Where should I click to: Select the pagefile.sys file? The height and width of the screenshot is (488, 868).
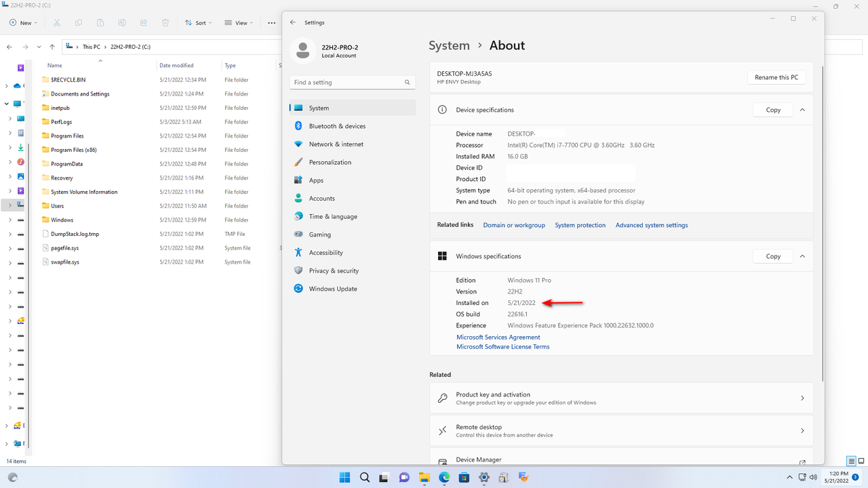tap(65, 248)
